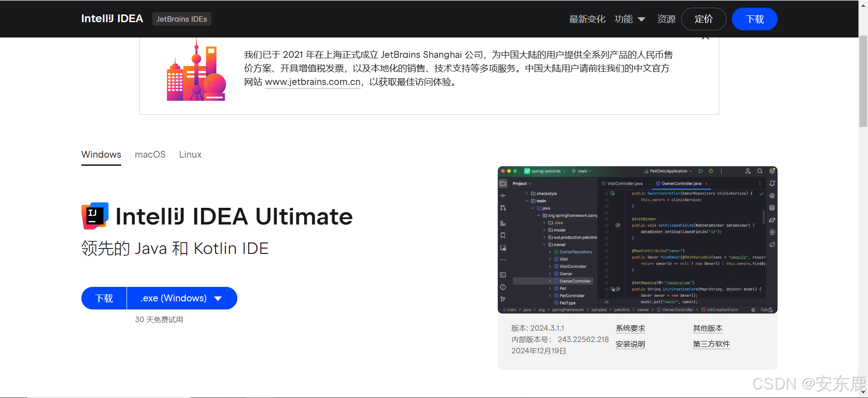This screenshot has width=868, height=398.
Task: Click the Debug bug icon in IDE screenshot
Action: [x=711, y=171]
